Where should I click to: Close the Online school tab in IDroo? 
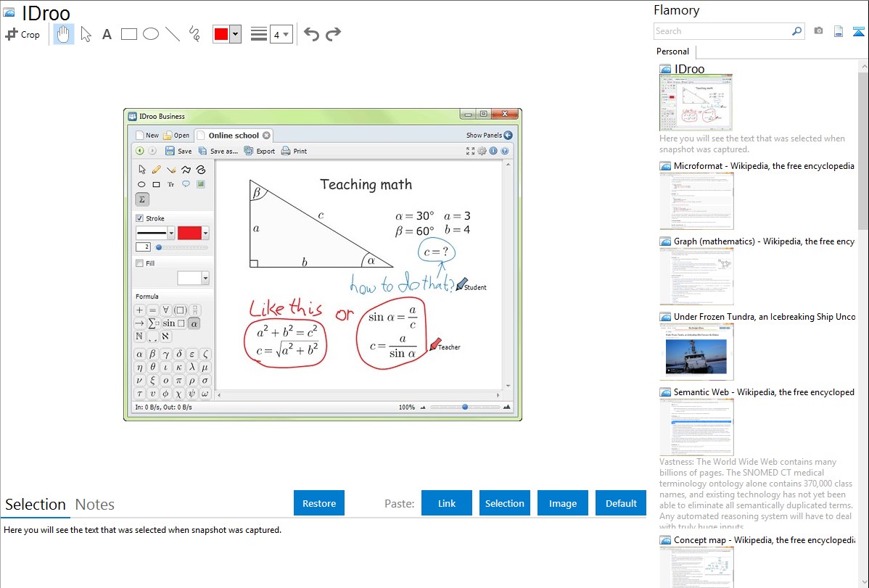[x=266, y=136]
